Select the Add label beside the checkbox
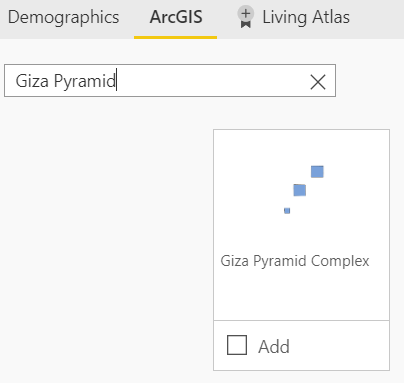Image resolution: width=404 pixels, height=383 pixels. point(274,347)
